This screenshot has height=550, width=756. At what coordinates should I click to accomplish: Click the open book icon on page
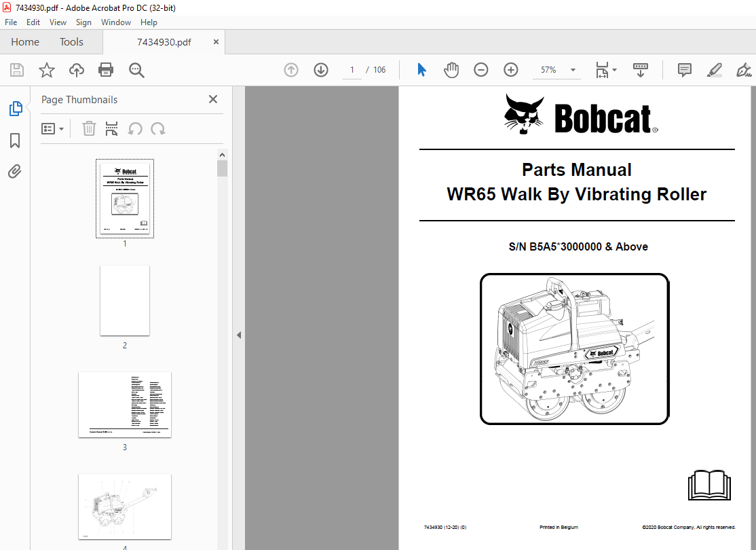[x=709, y=485]
